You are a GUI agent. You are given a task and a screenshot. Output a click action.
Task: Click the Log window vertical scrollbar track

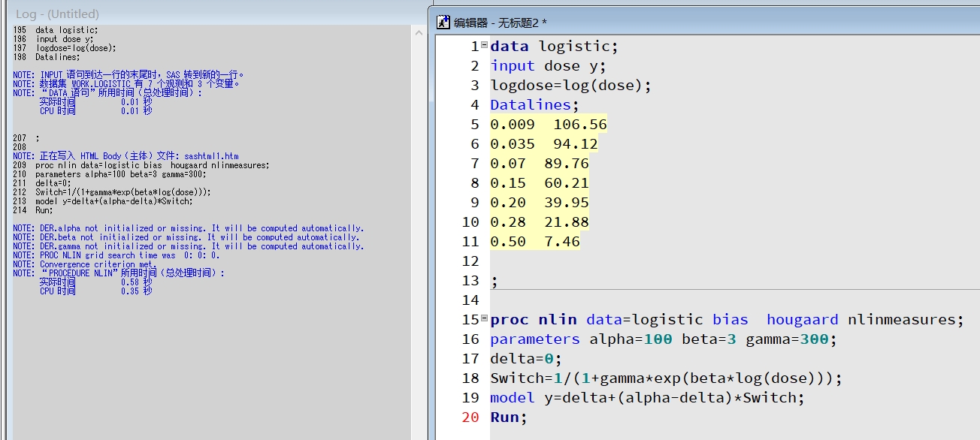click(418, 225)
